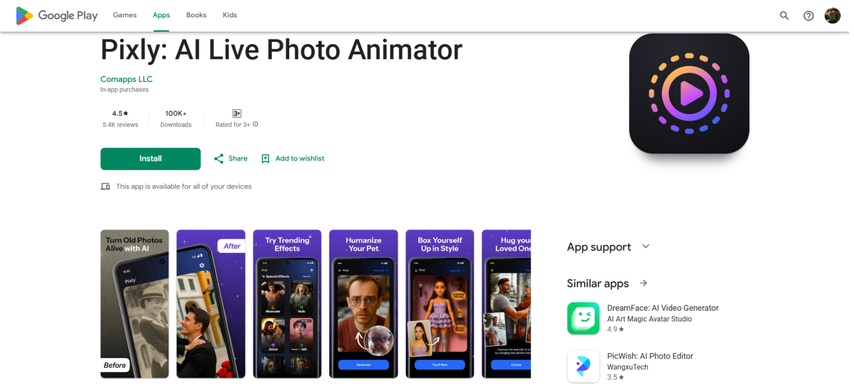Click the devices icon near availability text
854x386 pixels.
click(x=105, y=186)
